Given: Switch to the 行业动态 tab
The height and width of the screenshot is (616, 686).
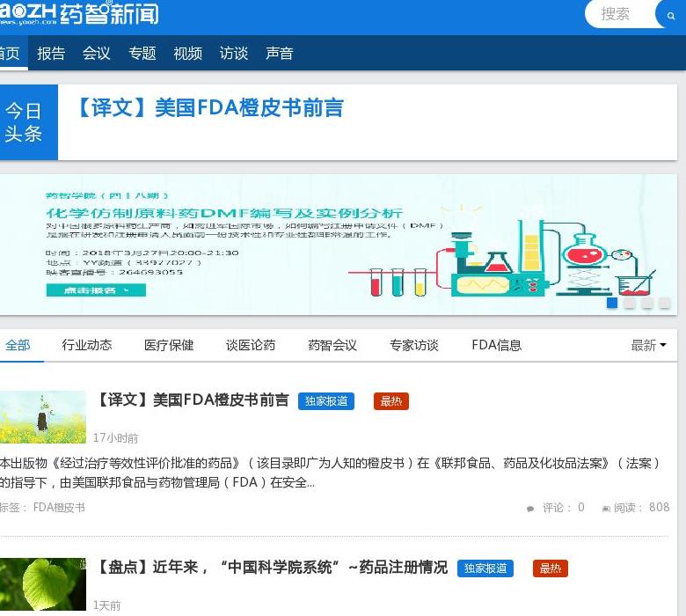Looking at the screenshot, I should pyautogui.click(x=86, y=345).
